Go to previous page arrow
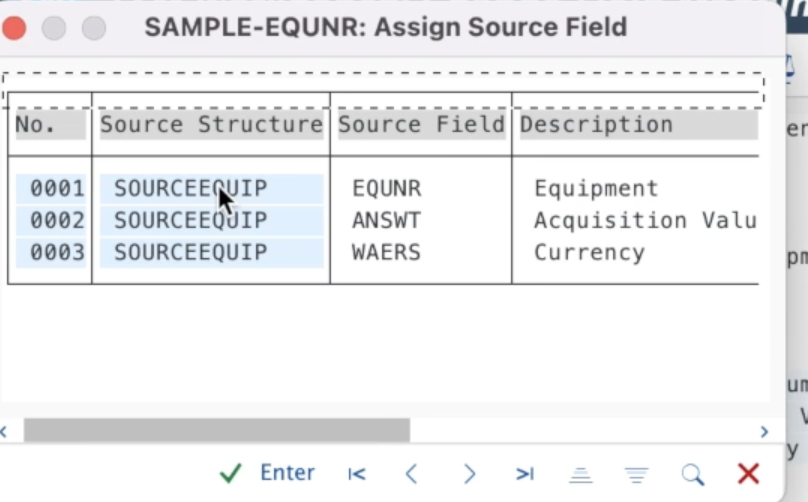The image size is (808, 502). tap(411, 474)
